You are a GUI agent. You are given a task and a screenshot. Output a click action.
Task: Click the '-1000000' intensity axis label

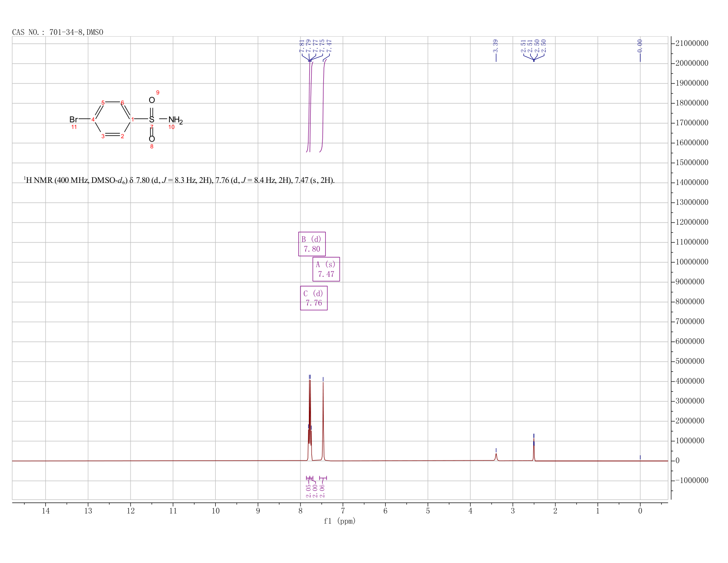point(692,480)
